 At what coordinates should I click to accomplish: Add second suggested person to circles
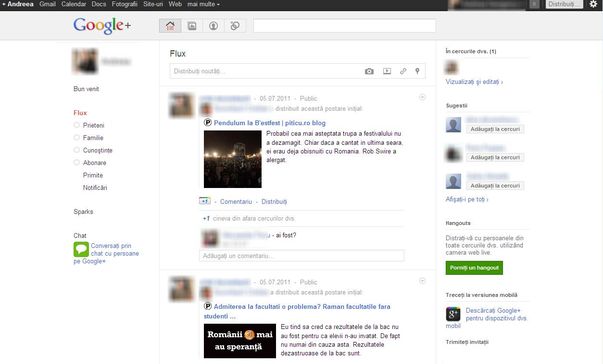pos(495,157)
